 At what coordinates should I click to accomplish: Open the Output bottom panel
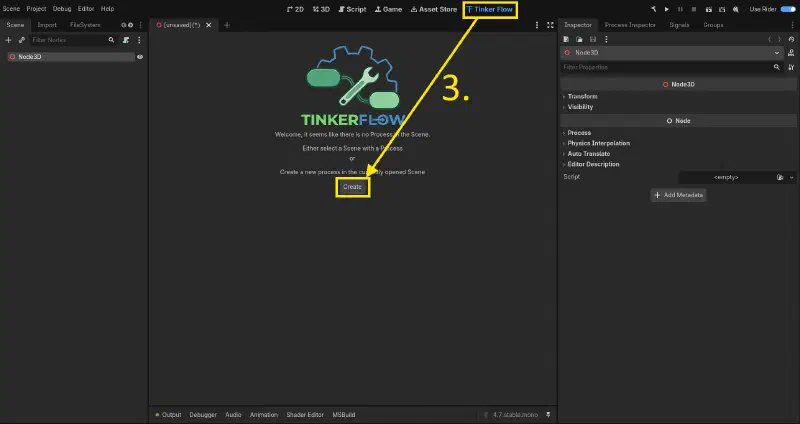168,415
